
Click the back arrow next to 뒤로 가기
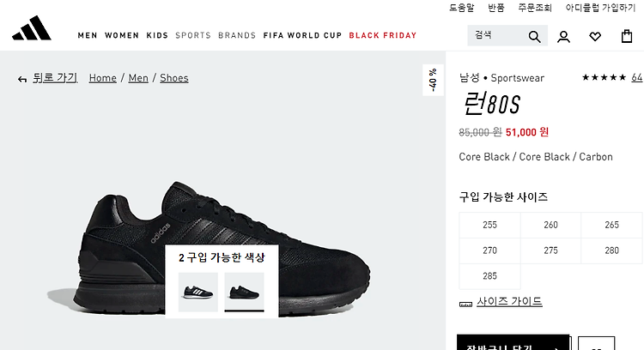22,79
